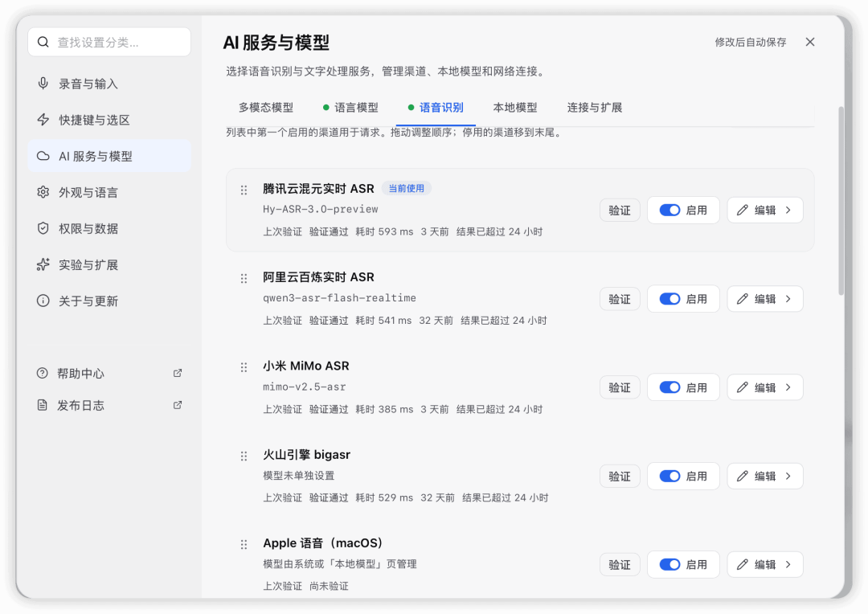Disable the 腾讯云混元实时 ASR channel toggle
The image size is (868, 614).
pos(669,211)
